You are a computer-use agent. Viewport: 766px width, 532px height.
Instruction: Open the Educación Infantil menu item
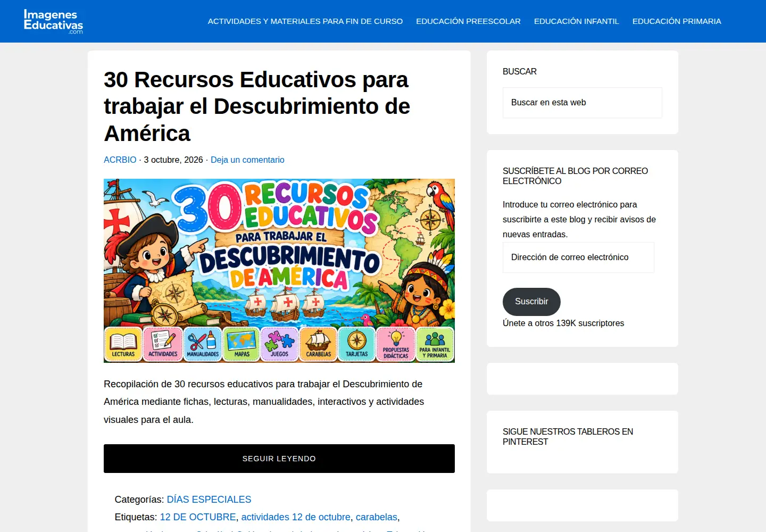pyautogui.click(x=577, y=21)
